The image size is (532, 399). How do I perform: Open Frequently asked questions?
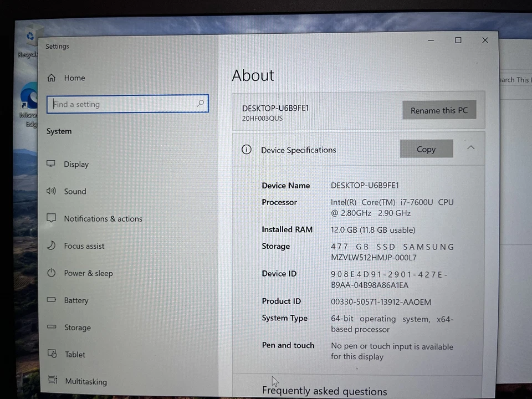click(324, 391)
